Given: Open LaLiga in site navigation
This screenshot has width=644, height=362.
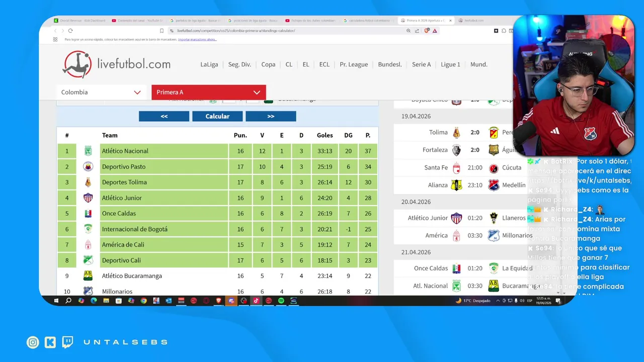Looking at the screenshot, I should (x=209, y=64).
